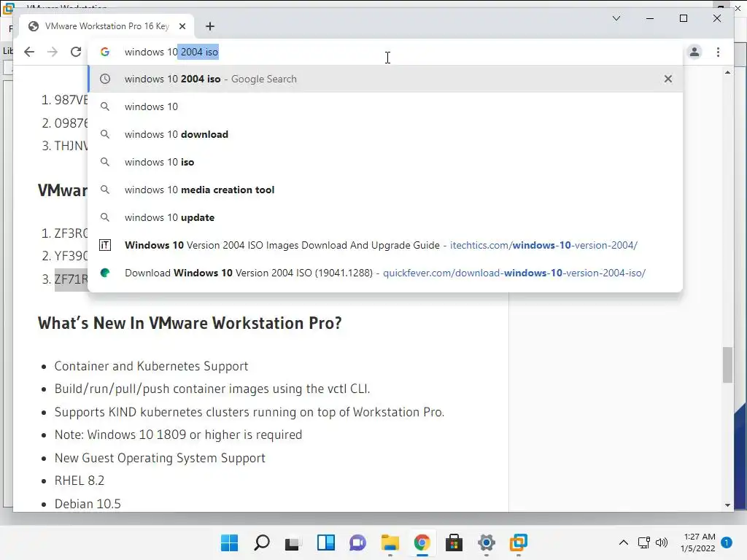Open the Widgets taskbar icon
Viewport: 747px width, 560px height.
326,542
